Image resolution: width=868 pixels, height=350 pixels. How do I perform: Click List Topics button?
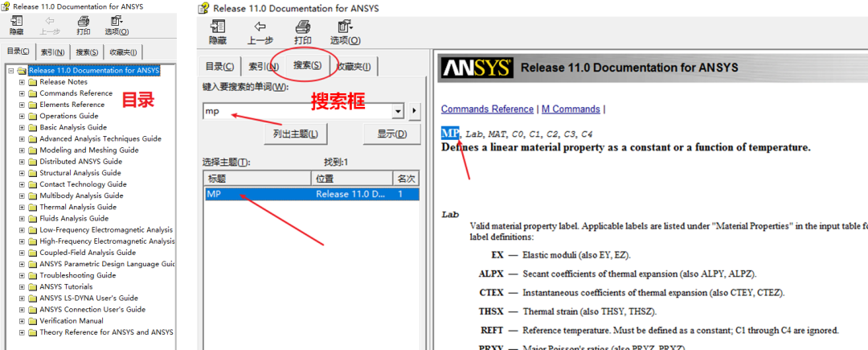(295, 134)
